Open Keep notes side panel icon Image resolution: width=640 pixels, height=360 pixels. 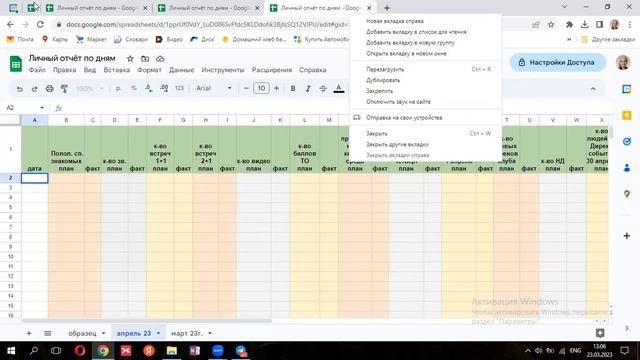pos(627,116)
